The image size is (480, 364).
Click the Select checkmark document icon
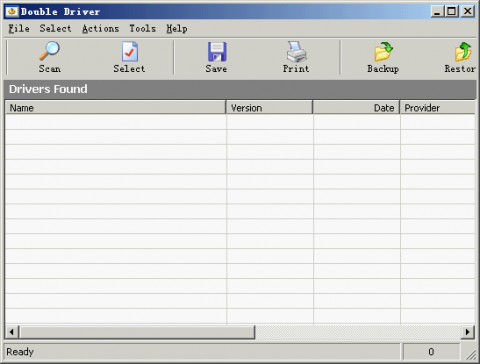pyautogui.click(x=130, y=51)
